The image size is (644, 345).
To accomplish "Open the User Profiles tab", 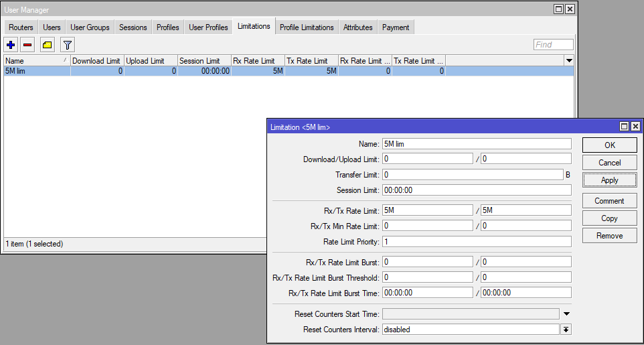I will 208,27.
